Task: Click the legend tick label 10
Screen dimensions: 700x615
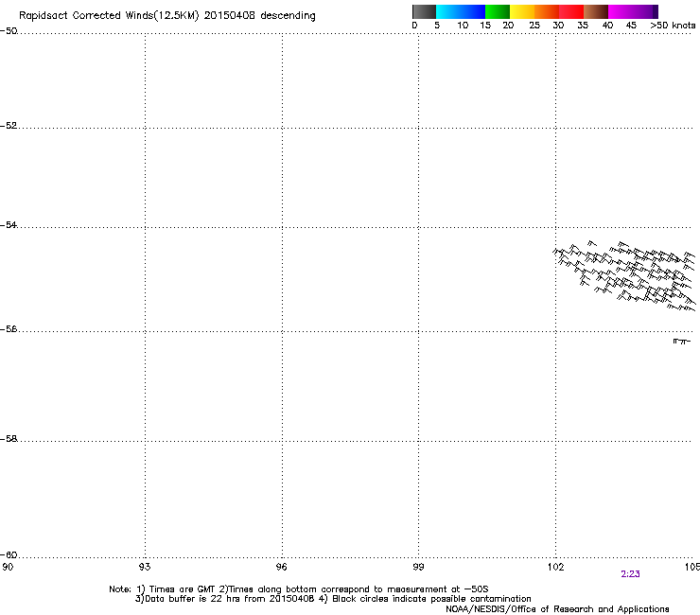Action: point(463,26)
